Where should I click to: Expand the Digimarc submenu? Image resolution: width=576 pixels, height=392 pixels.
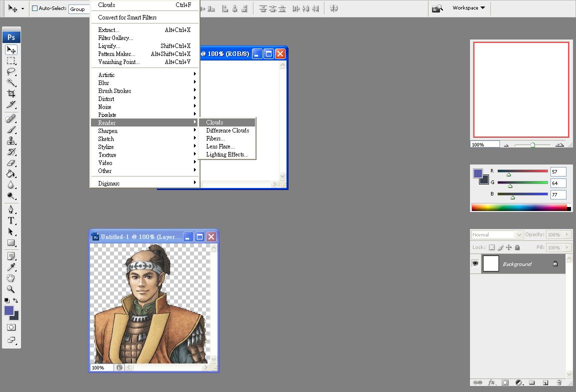click(145, 183)
